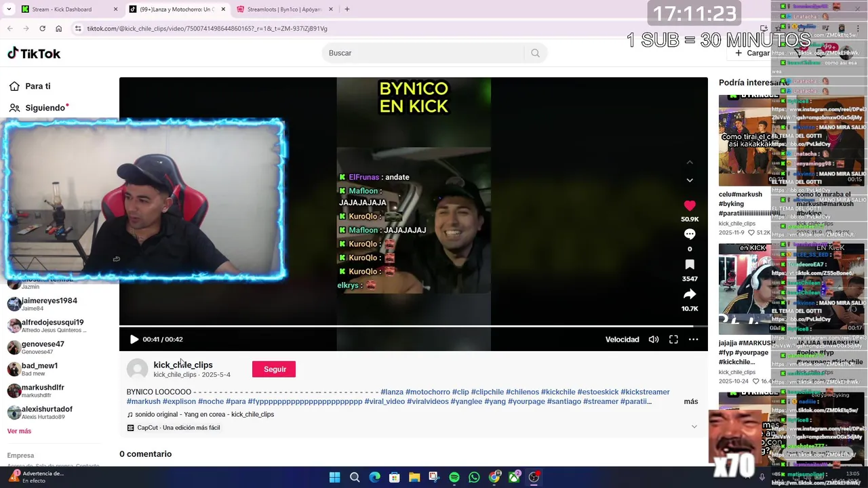Click the Siguiendo people icon
The height and width of the screenshot is (488, 868).
pyautogui.click(x=14, y=108)
